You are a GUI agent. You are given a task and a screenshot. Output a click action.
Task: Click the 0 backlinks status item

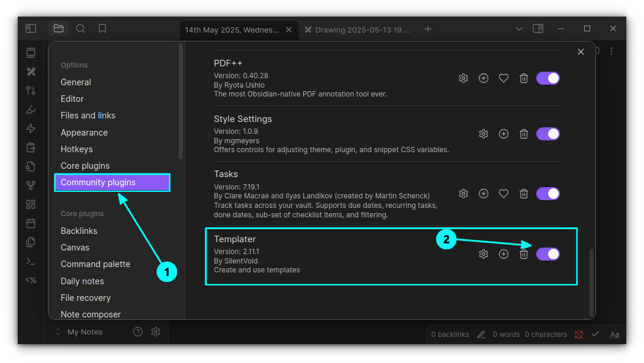(x=450, y=335)
